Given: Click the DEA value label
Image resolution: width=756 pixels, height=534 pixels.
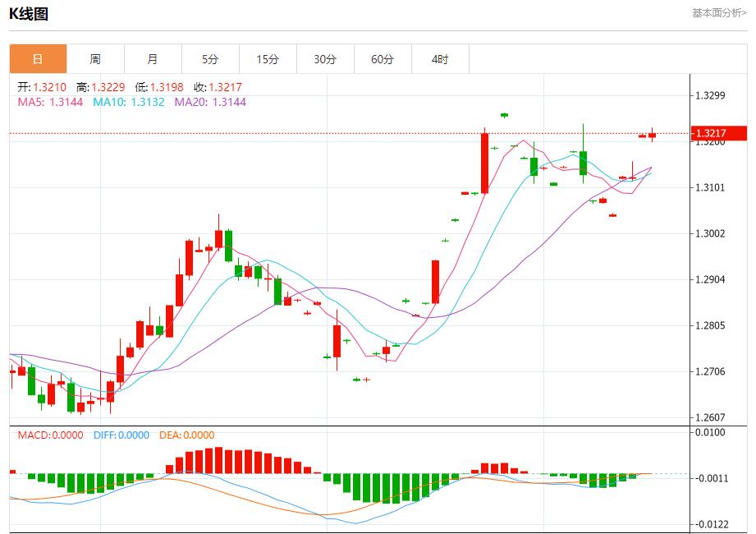Looking at the screenshot, I should [x=186, y=435].
